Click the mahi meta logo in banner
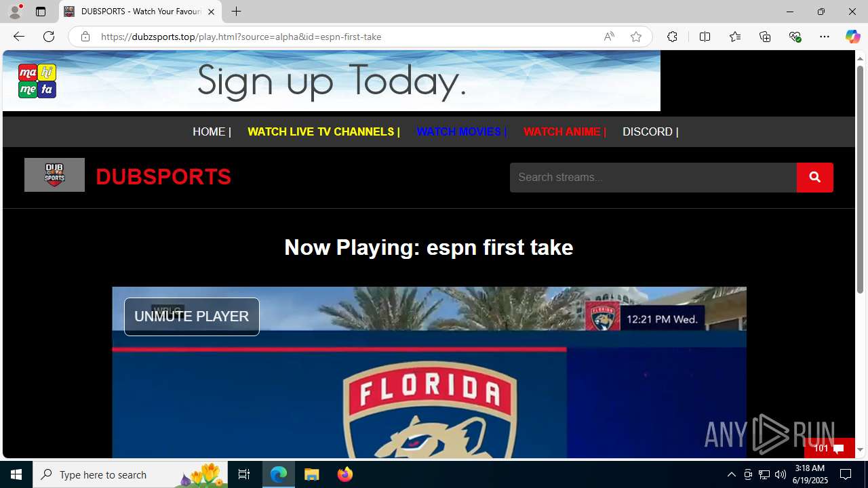Image resolution: width=868 pixels, height=488 pixels. [x=37, y=81]
